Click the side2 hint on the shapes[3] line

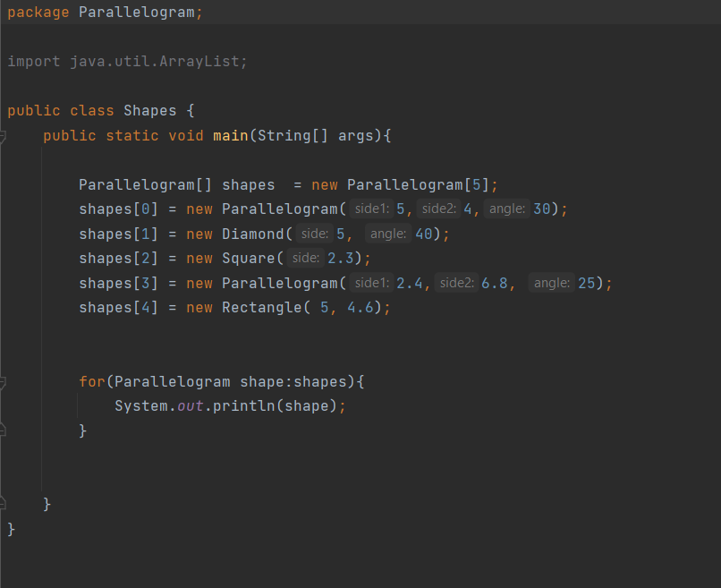pos(455,283)
